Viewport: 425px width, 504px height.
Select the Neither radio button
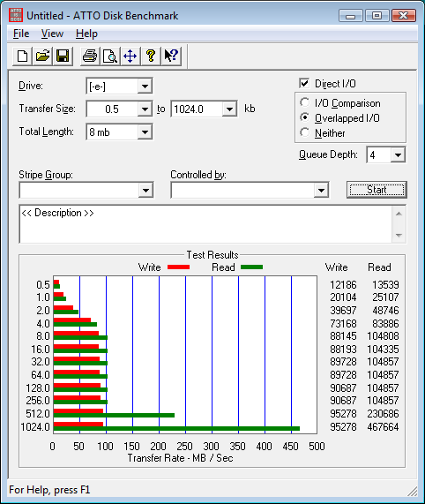pyautogui.click(x=304, y=132)
